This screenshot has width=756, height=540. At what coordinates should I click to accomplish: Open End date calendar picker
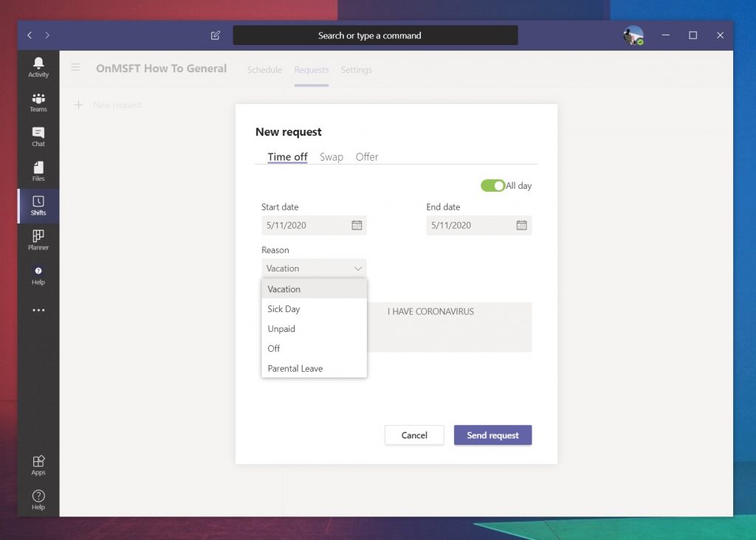(x=522, y=226)
